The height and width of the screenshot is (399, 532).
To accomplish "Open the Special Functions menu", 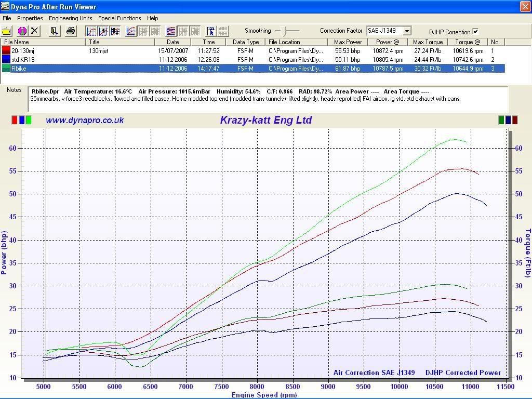I will point(119,18).
